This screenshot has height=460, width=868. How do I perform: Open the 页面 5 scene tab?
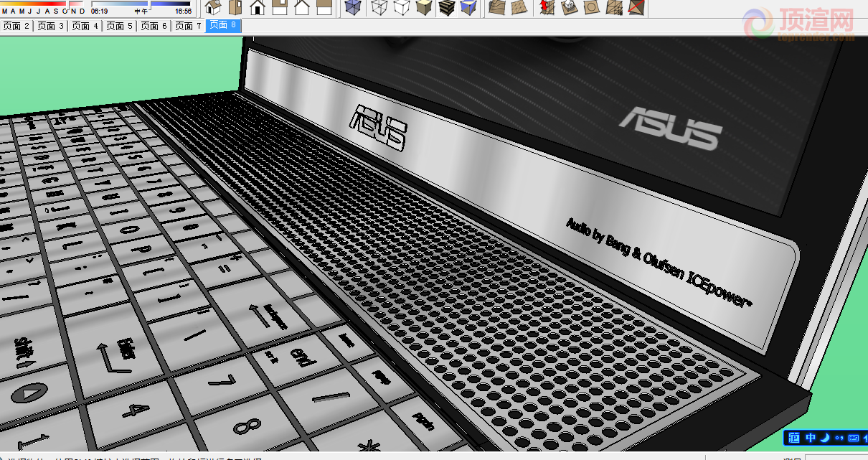click(x=120, y=26)
